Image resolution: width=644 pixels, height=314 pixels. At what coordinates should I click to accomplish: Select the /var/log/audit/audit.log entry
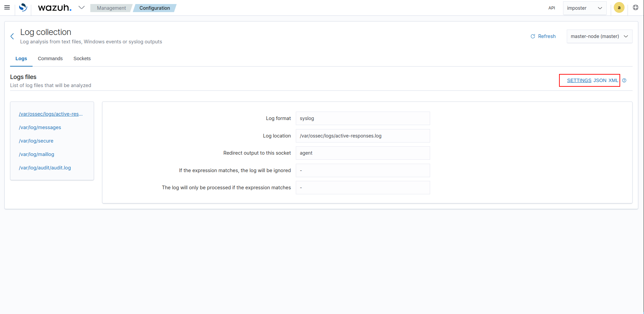(x=45, y=167)
